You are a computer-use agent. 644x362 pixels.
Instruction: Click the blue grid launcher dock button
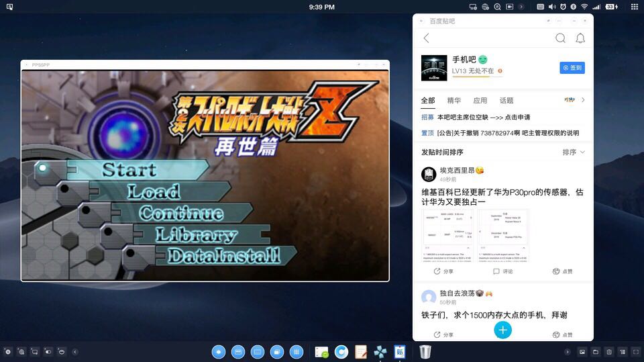(296, 352)
